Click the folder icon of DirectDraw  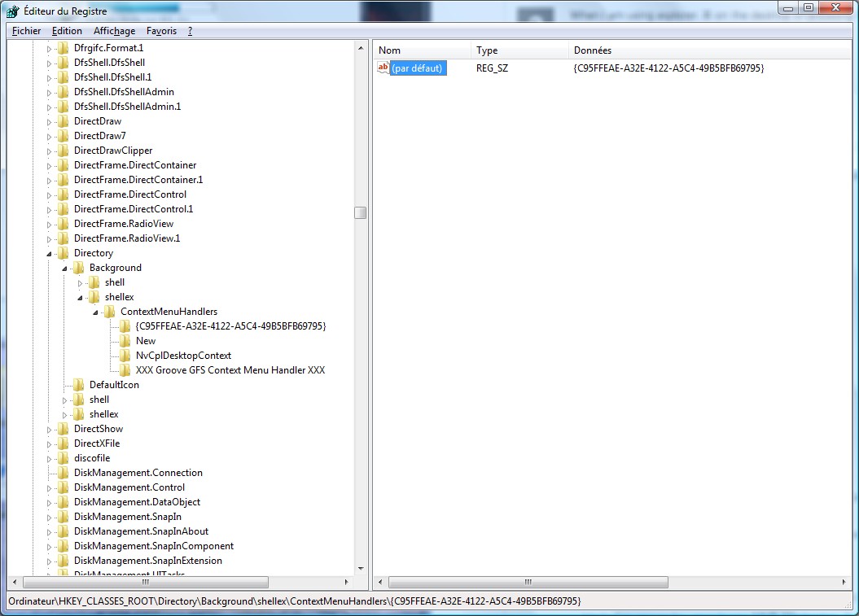(x=64, y=121)
